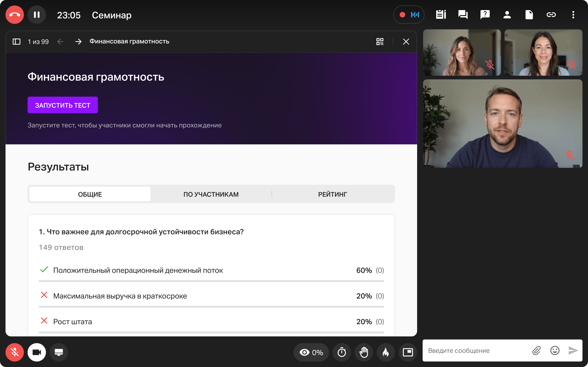The image size is (588, 367).
Task: Open the participants list icon
Action: [507, 15]
